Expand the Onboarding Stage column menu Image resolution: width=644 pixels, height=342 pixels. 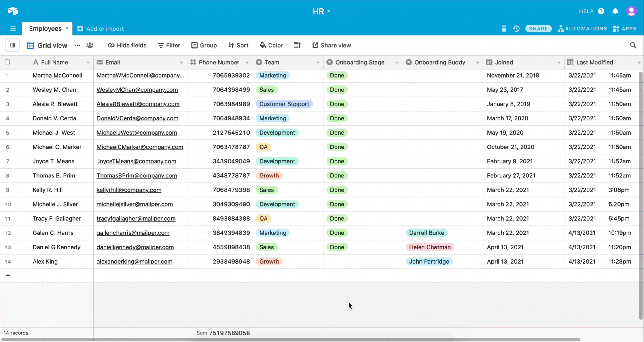pyautogui.click(x=397, y=63)
